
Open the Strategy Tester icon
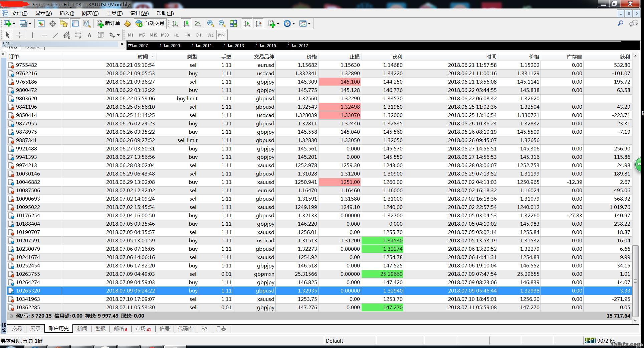click(x=86, y=23)
